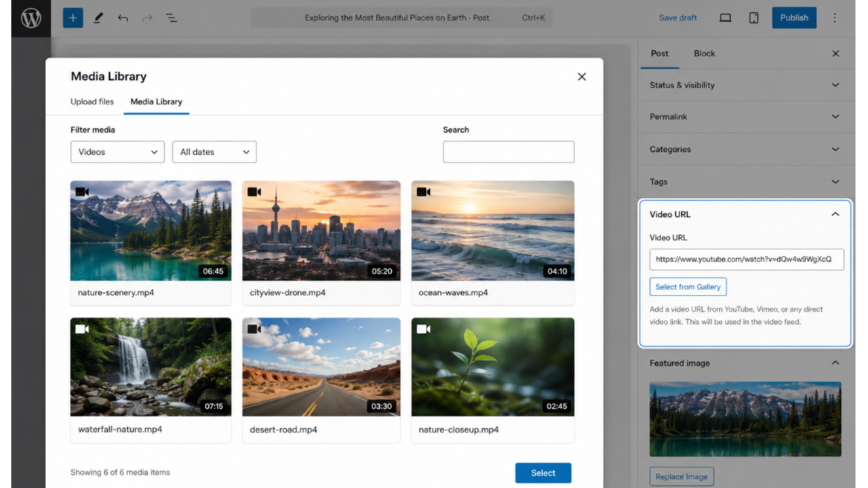This screenshot has width=868, height=488.
Task: Redo the last undone change
Action: [147, 18]
